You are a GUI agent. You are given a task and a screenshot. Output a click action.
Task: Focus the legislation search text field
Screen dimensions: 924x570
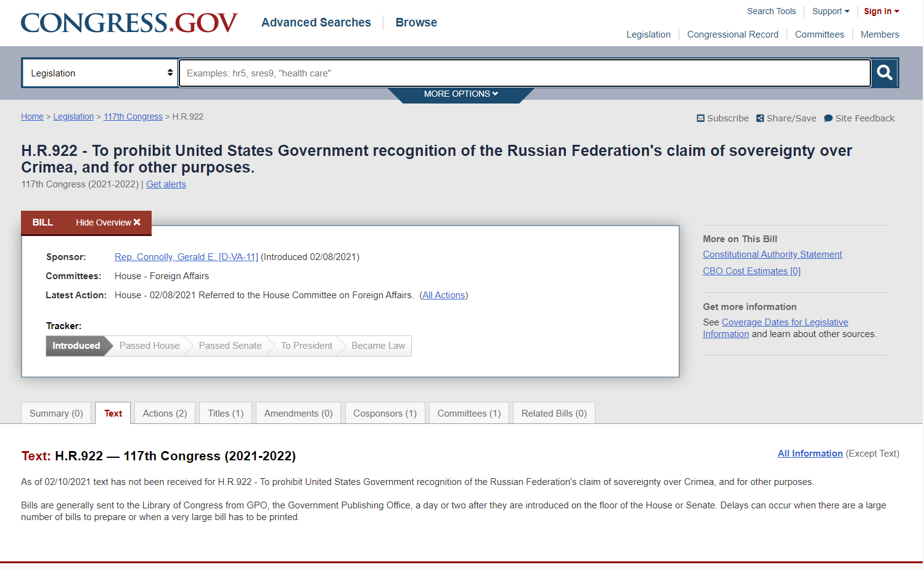pos(524,73)
